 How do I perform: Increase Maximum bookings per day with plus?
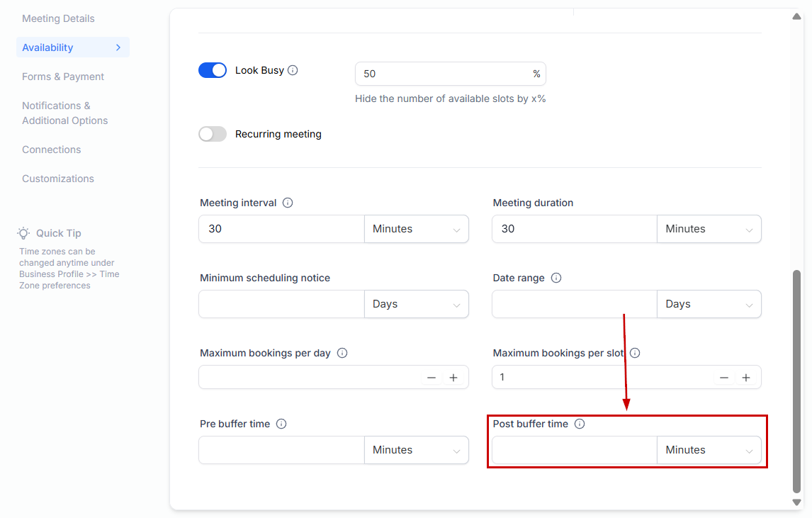(x=453, y=378)
